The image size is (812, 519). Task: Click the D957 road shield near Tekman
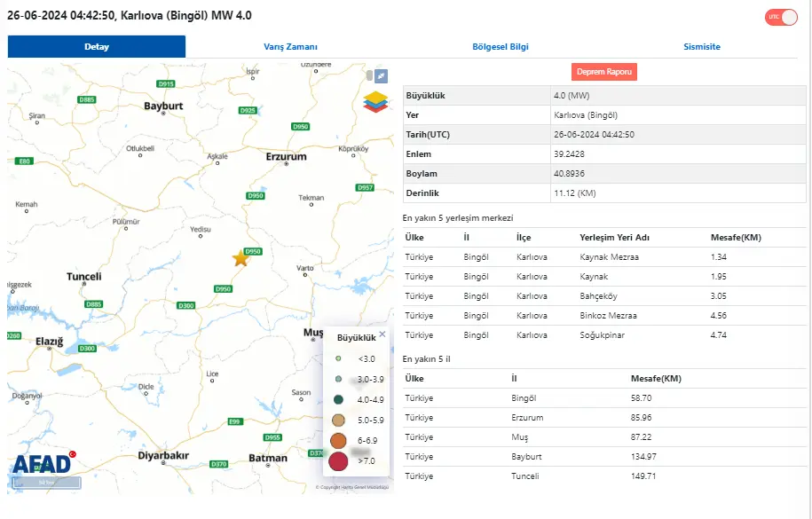tap(365, 187)
